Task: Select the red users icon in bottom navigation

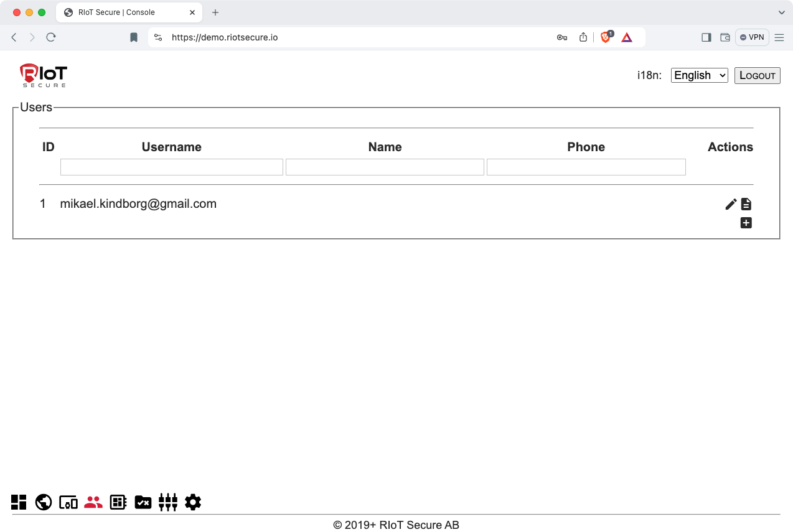Action: pos(93,502)
